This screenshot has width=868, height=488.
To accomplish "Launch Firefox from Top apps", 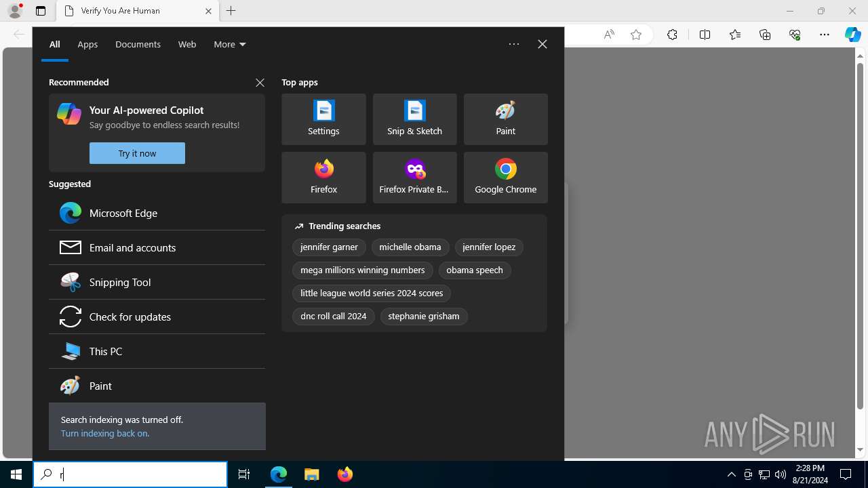I will tap(323, 178).
